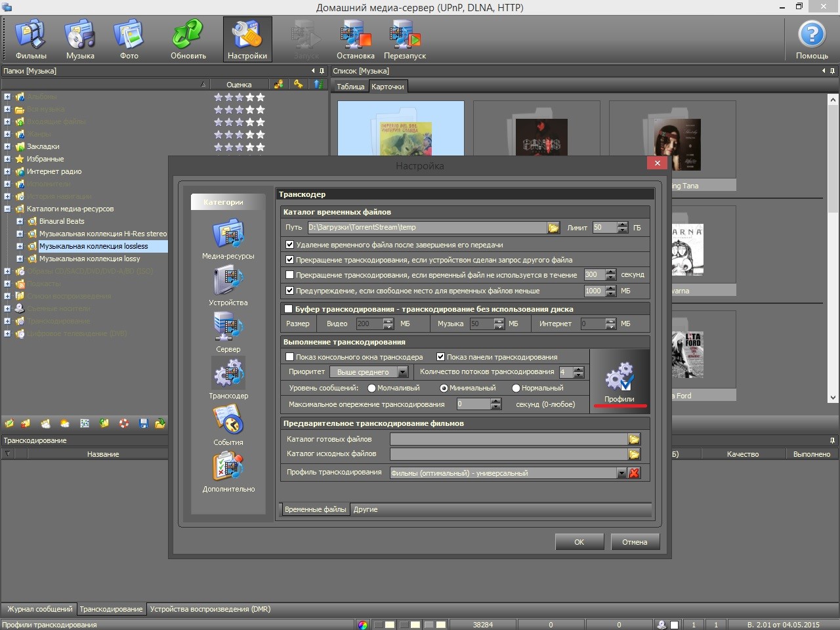Enable Показ консольного окна транскодера

[289, 357]
